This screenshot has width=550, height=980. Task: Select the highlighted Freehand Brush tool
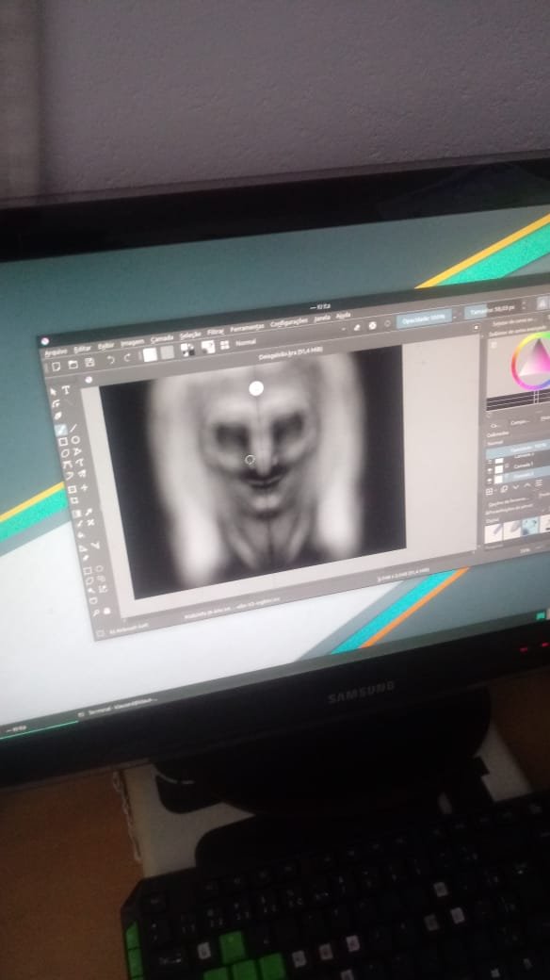pyautogui.click(x=60, y=430)
